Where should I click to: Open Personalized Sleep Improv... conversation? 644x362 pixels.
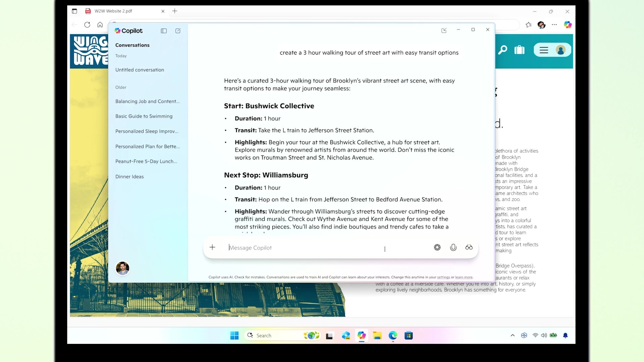(x=147, y=131)
